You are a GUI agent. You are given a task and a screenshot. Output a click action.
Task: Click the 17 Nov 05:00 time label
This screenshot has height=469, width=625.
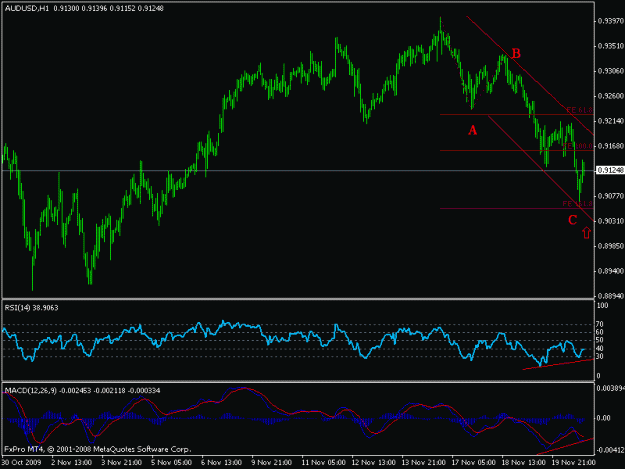tap(474, 462)
